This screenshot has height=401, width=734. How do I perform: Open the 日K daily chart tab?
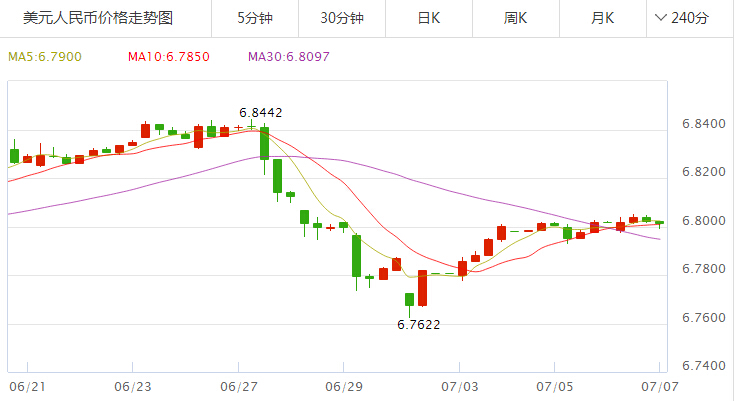click(x=429, y=18)
